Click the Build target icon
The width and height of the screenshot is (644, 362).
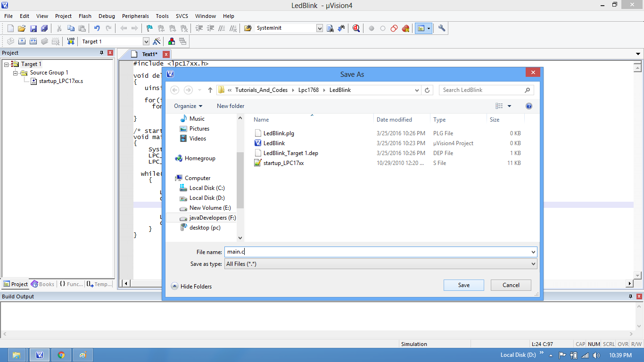(x=22, y=41)
